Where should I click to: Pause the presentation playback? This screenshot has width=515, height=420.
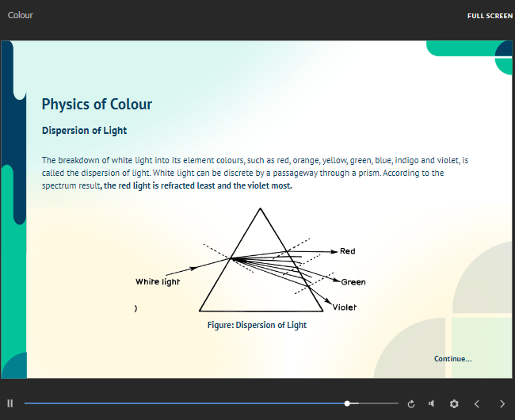coord(10,403)
